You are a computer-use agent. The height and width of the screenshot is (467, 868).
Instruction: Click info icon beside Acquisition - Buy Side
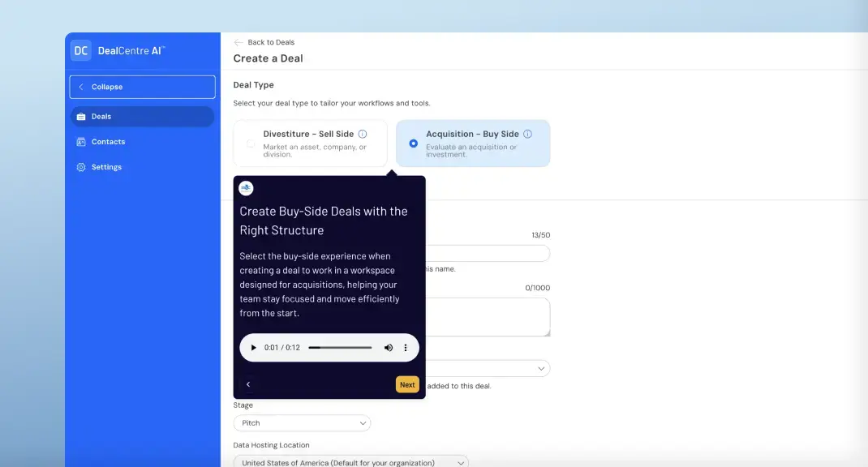[527, 134]
